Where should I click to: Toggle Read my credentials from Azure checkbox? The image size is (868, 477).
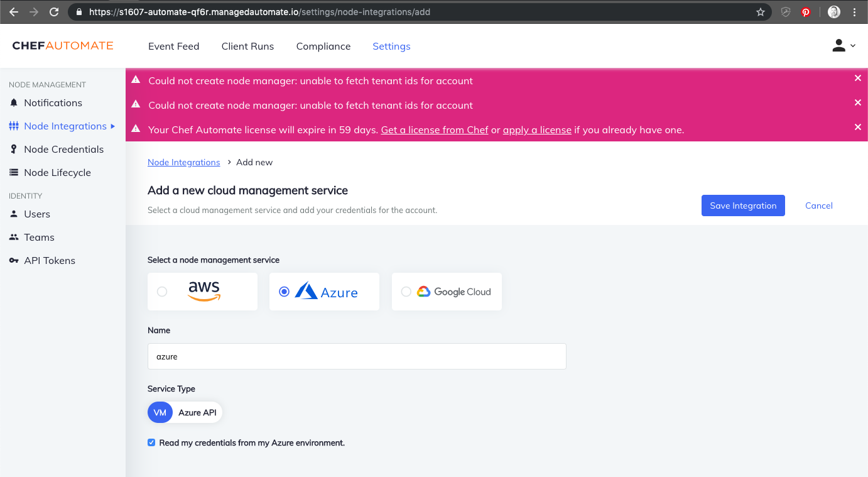pos(151,442)
